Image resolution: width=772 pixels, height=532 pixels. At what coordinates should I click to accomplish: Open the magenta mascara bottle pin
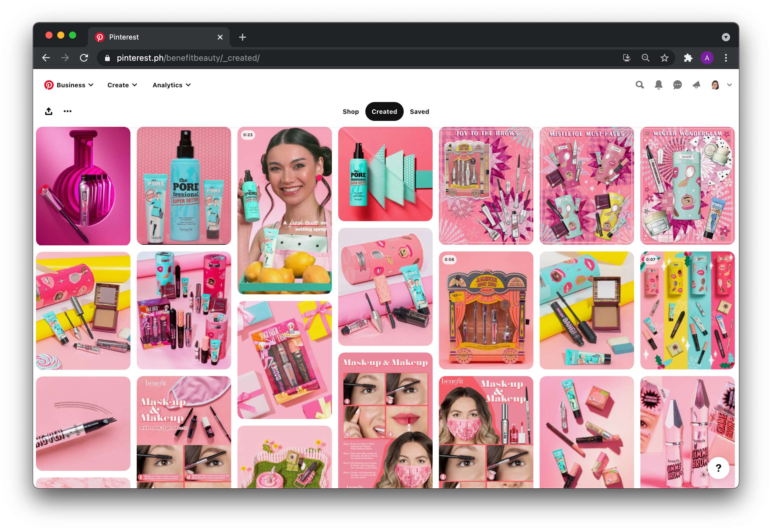(x=83, y=186)
